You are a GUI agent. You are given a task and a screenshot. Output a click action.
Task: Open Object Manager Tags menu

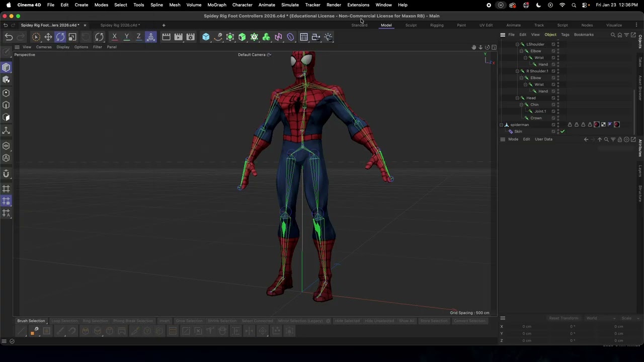pyautogui.click(x=565, y=35)
